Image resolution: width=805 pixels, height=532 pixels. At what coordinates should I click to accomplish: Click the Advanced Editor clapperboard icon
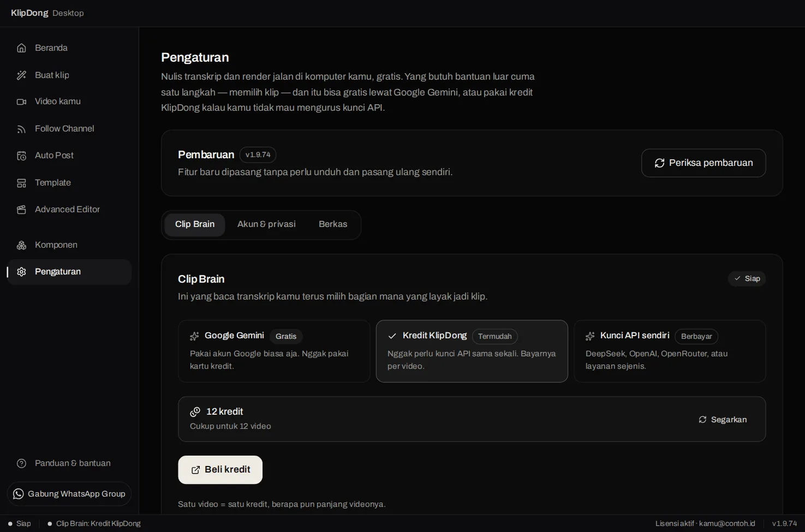click(21, 210)
